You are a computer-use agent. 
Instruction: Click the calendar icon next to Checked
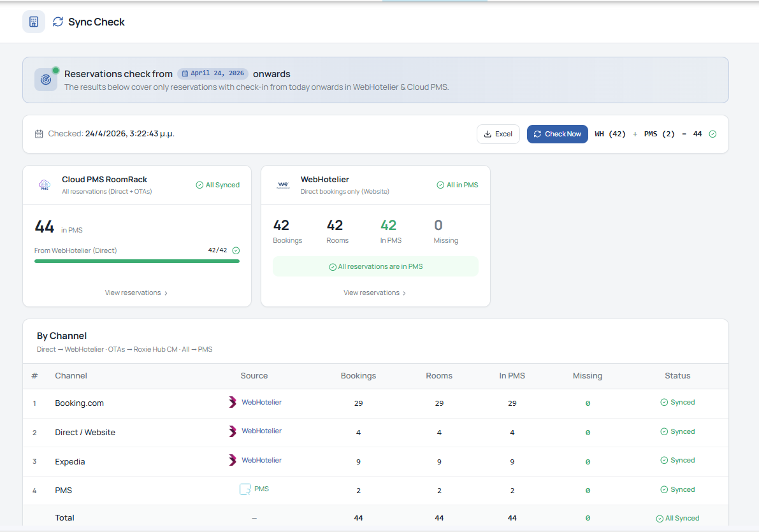click(39, 134)
